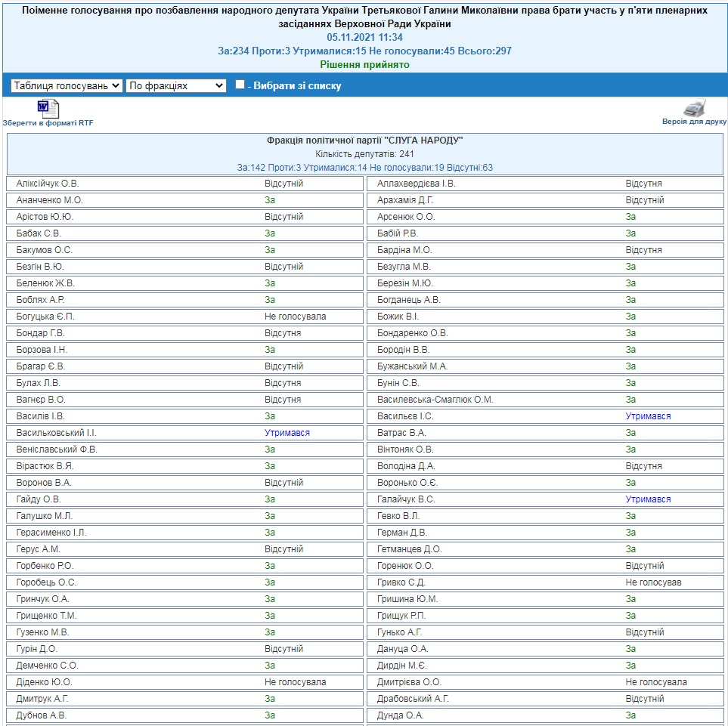Screen dimensions: 728x726
Task: Select deputy 'Гетманцев Д.О.' entry
Action: tap(409, 549)
